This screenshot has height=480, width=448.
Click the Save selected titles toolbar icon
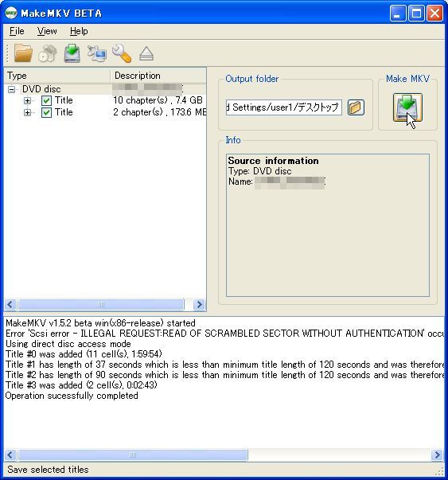pos(72,53)
